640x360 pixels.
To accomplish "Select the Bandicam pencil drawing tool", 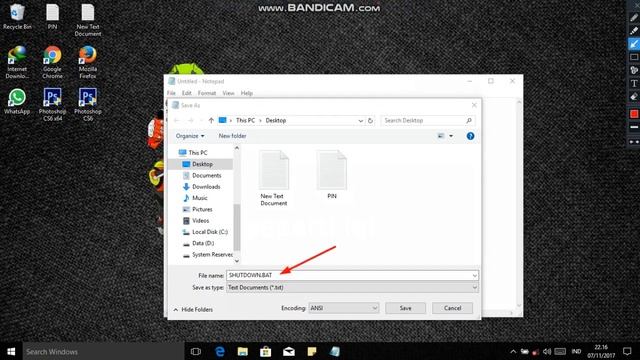I will point(634,17).
